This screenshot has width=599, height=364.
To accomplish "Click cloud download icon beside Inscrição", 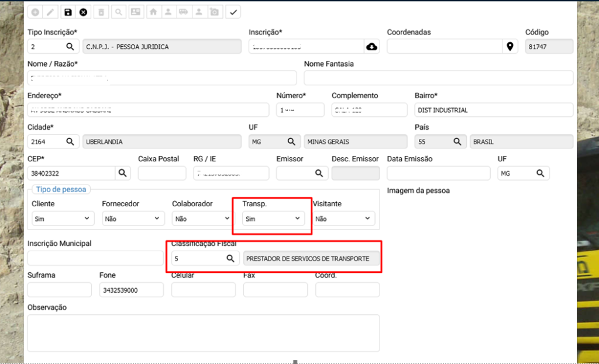I will point(371,47).
